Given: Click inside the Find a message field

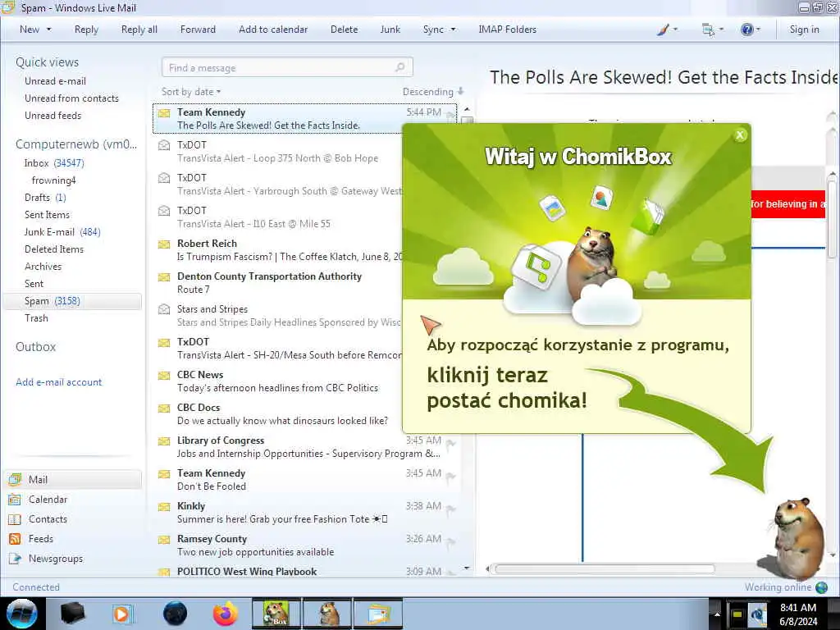Looking at the screenshot, I should [x=287, y=67].
